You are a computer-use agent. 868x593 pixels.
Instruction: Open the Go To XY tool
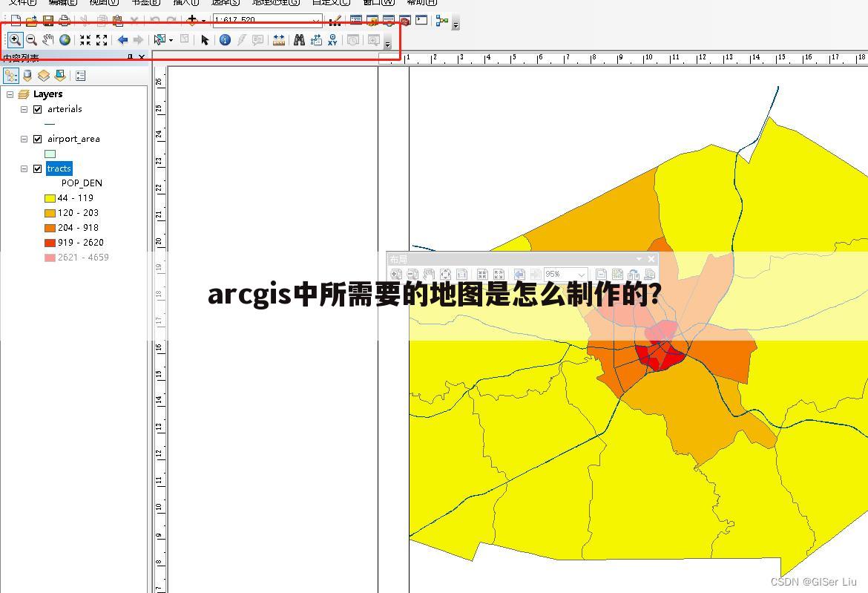[332, 40]
